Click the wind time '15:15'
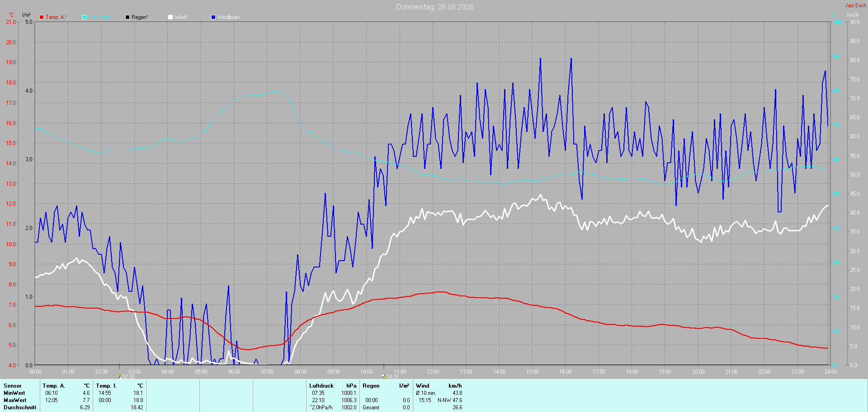The height and width of the screenshot is (412, 868). click(x=425, y=400)
